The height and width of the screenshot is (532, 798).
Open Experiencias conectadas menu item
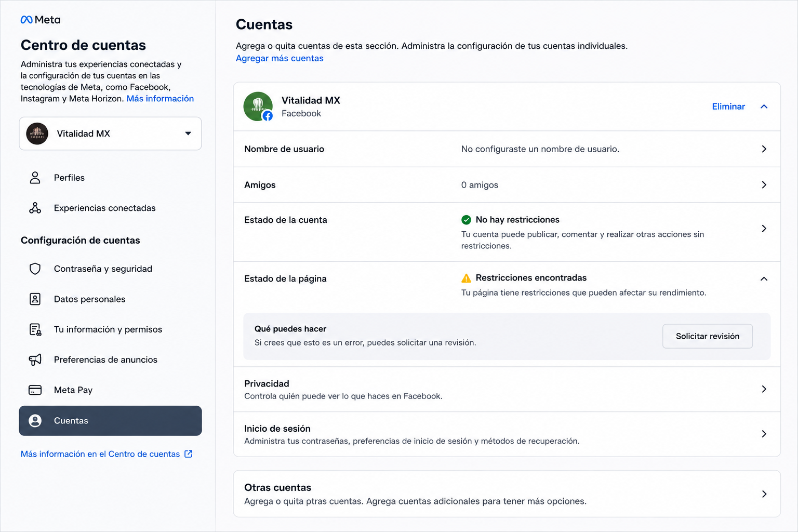(x=110, y=208)
